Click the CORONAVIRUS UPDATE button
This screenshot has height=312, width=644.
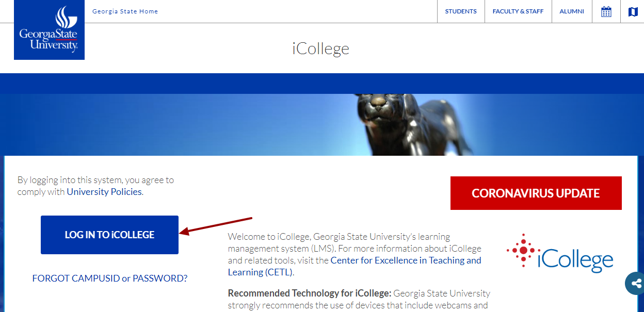click(536, 193)
